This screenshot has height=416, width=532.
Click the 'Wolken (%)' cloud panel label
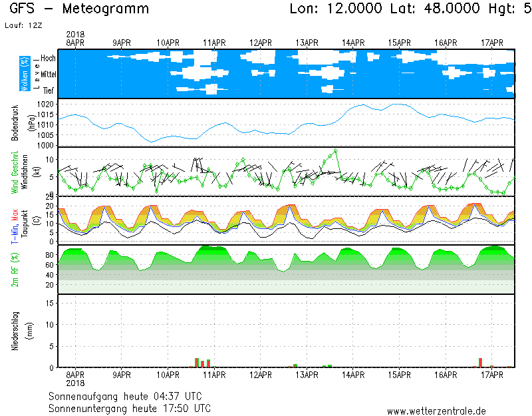coord(25,74)
